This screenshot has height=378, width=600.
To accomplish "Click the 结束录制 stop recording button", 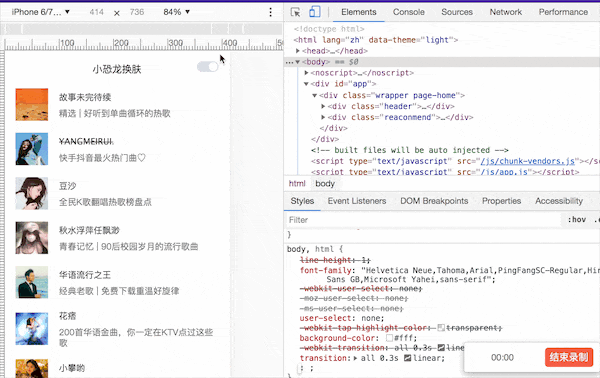I will (569, 357).
